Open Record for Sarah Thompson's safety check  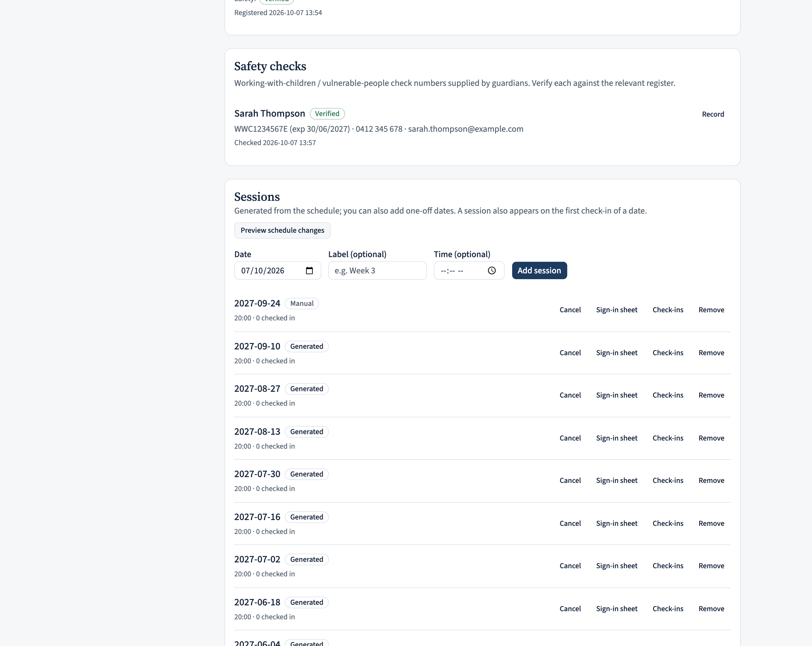(x=713, y=114)
